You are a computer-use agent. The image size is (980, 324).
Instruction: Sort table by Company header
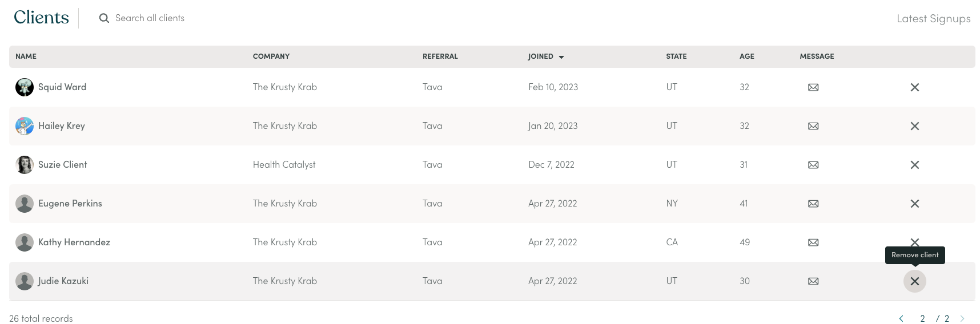pos(271,56)
